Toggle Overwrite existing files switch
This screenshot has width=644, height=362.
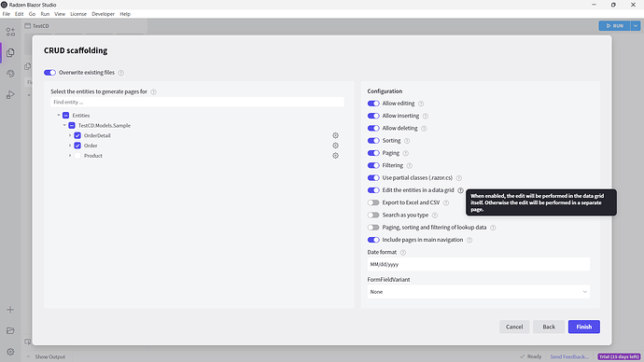point(49,73)
